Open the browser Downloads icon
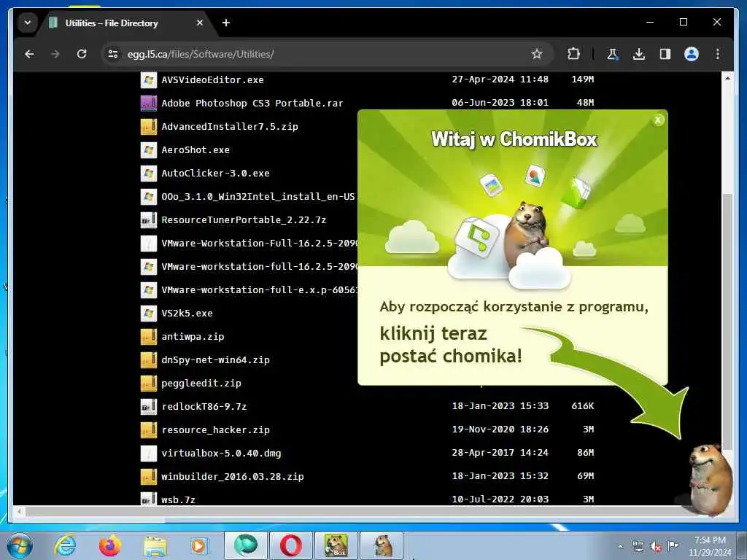The width and height of the screenshot is (747, 560). [x=639, y=54]
